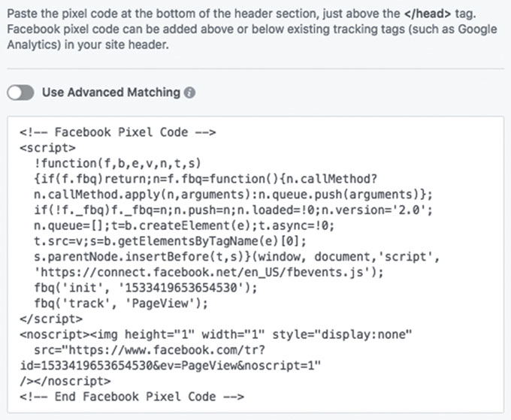
Task: Click the End Facebook Pixel Code comment
Action: tap(132, 397)
